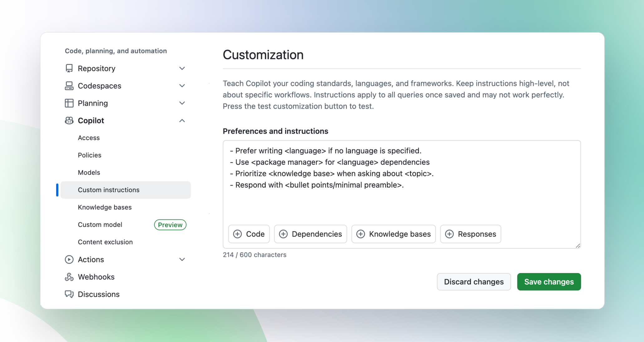
Task: Open the Knowledge bases sidebar item
Action: coord(105,207)
